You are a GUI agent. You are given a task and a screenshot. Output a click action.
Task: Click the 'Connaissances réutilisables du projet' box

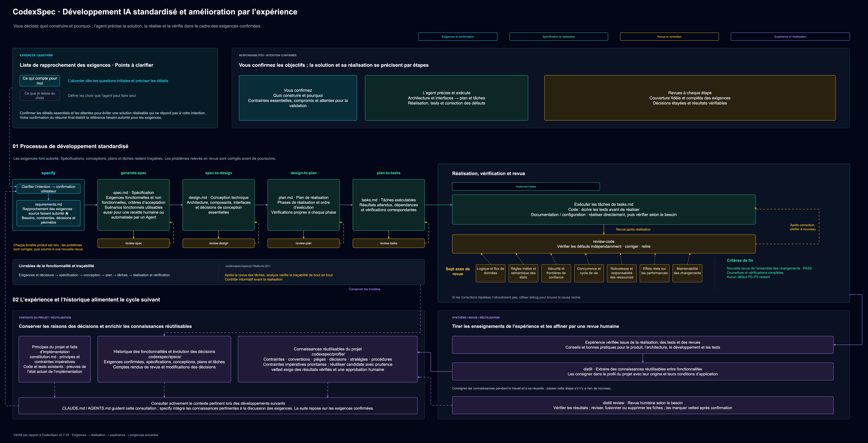point(328,359)
